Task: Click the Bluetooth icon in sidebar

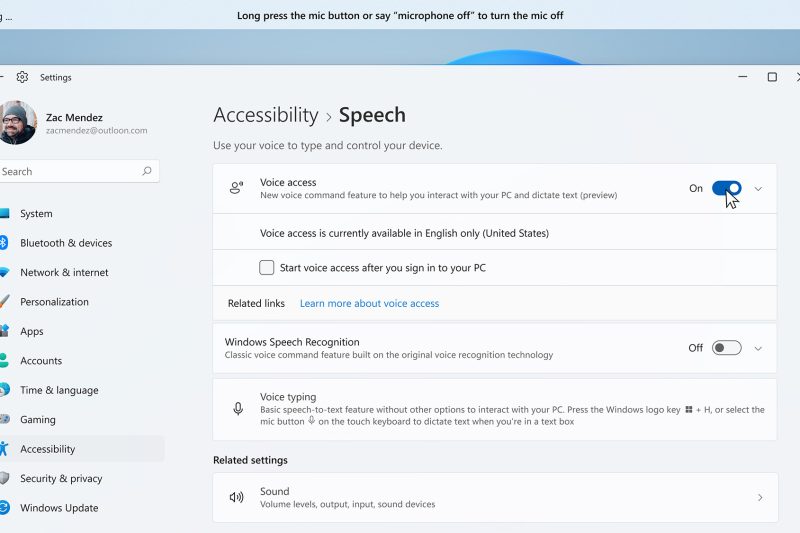Action: click(x=3, y=242)
